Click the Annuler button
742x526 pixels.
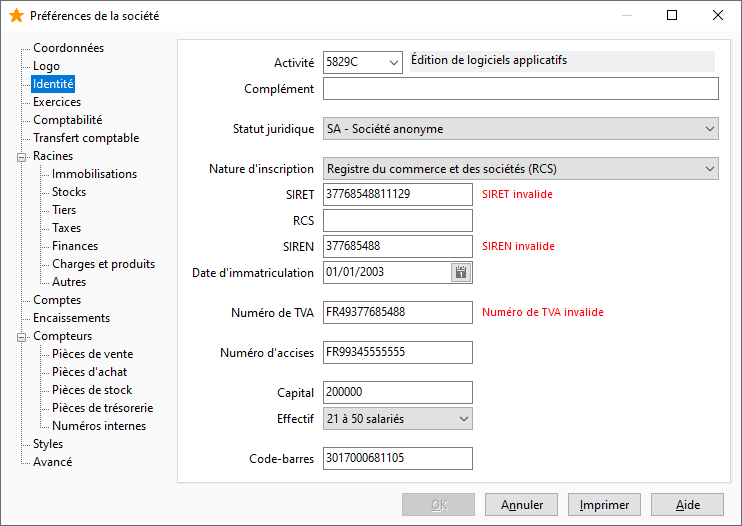(x=521, y=505)
